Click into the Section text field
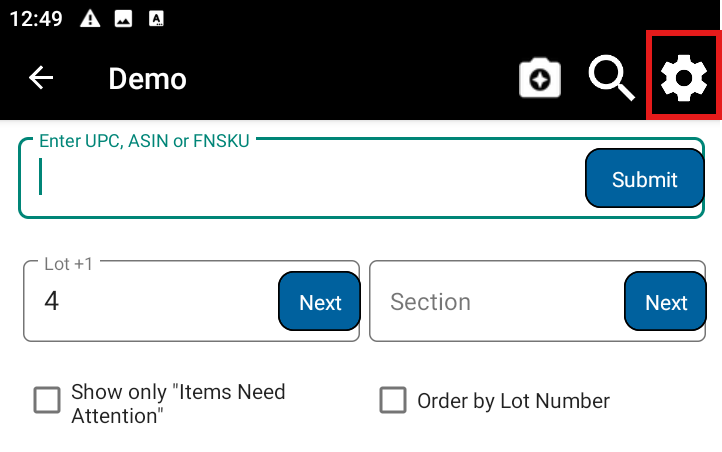The width and height of the screenshot is (722, 452). pyautogui.click(x=495, y=302)
